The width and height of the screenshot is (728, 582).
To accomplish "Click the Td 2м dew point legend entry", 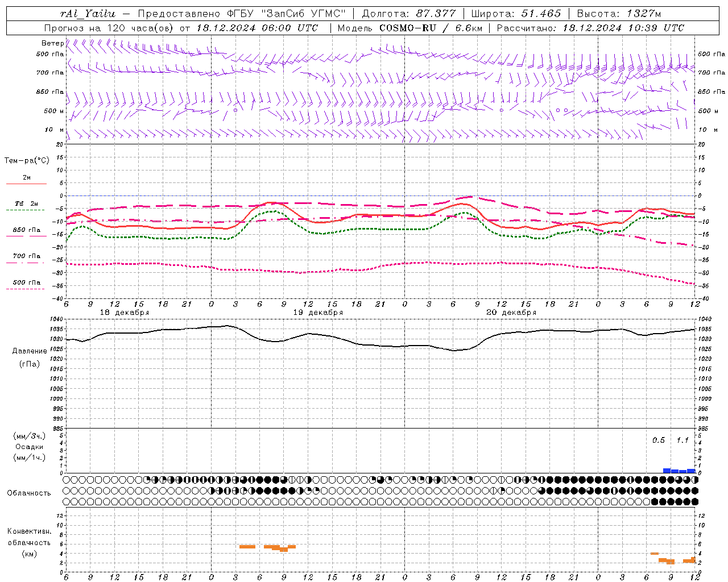I will (x=27, y=203).
